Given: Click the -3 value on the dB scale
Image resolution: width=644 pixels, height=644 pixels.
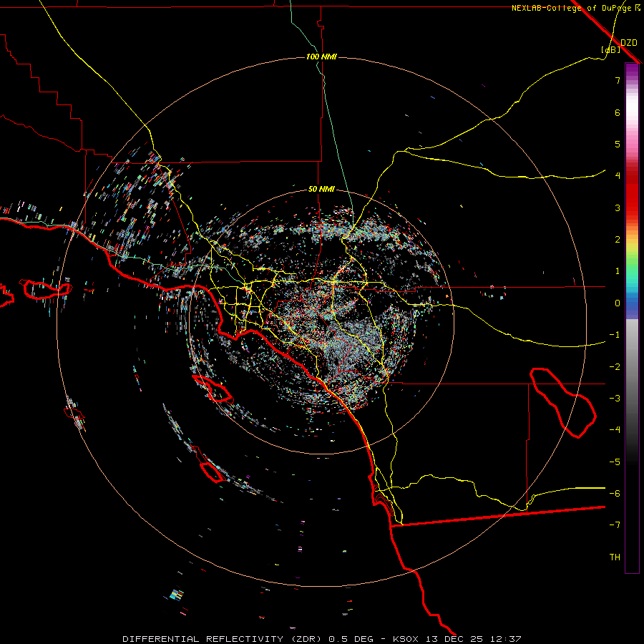Looking at the screenshot, I should pos(615,399).
